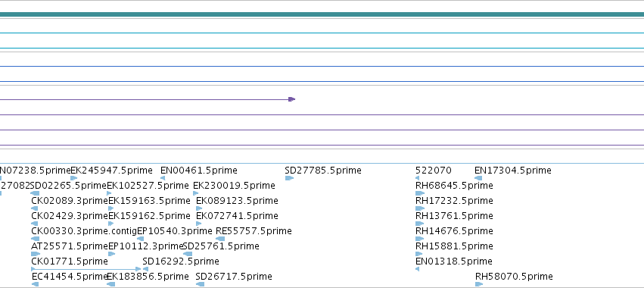
Task: Select the EN00461.5prime feature label
Action: tap(199, 171)
